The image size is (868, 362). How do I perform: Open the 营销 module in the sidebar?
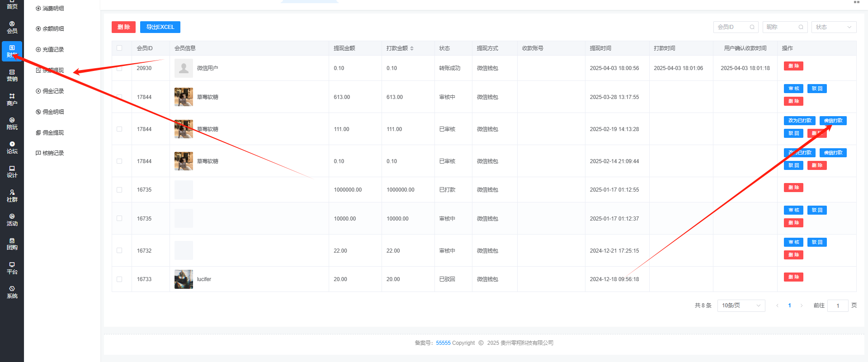(x=12, y=75)
